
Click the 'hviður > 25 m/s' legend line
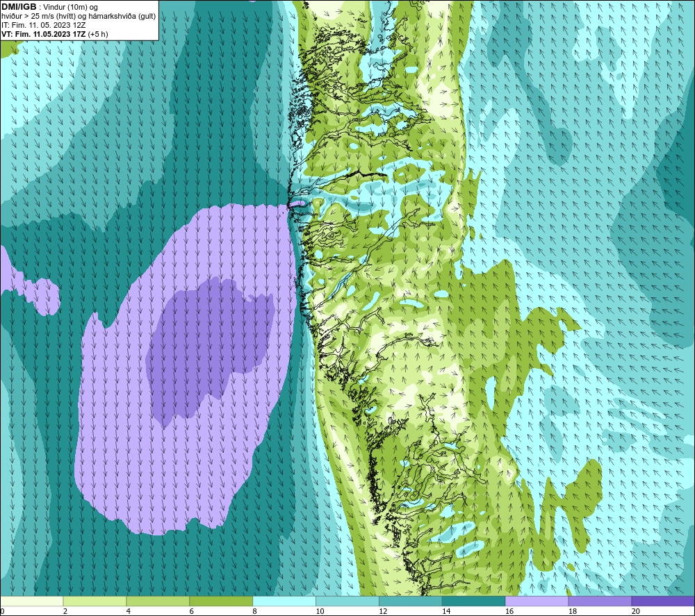(x=79, y=17)
